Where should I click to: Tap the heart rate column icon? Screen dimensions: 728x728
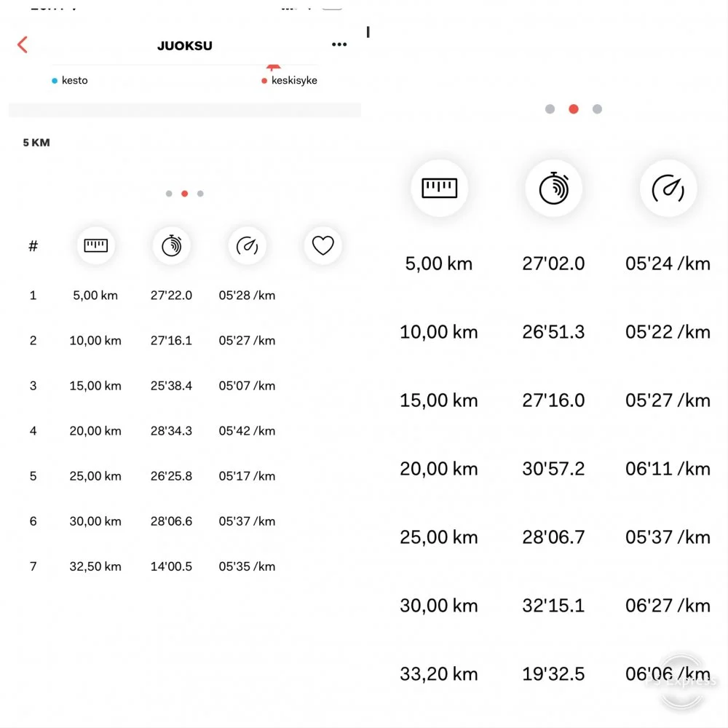[323, 246]
